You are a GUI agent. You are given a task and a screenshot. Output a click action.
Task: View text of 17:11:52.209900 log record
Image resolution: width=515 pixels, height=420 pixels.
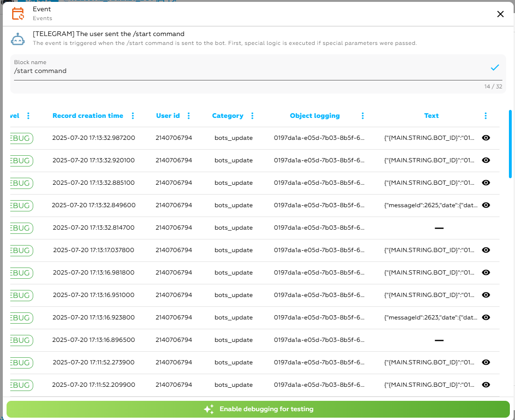point(486,385)
